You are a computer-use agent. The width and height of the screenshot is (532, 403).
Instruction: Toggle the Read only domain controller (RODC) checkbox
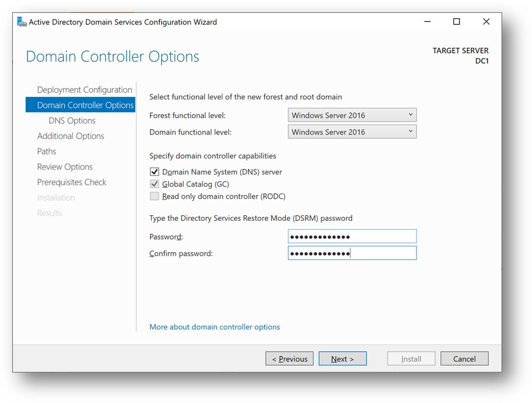(x=154, y=196)
